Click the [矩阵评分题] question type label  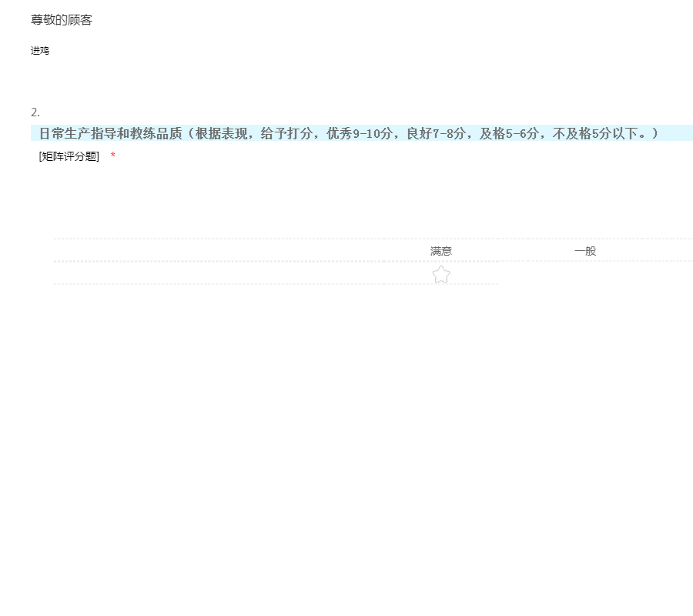point(69,156)
